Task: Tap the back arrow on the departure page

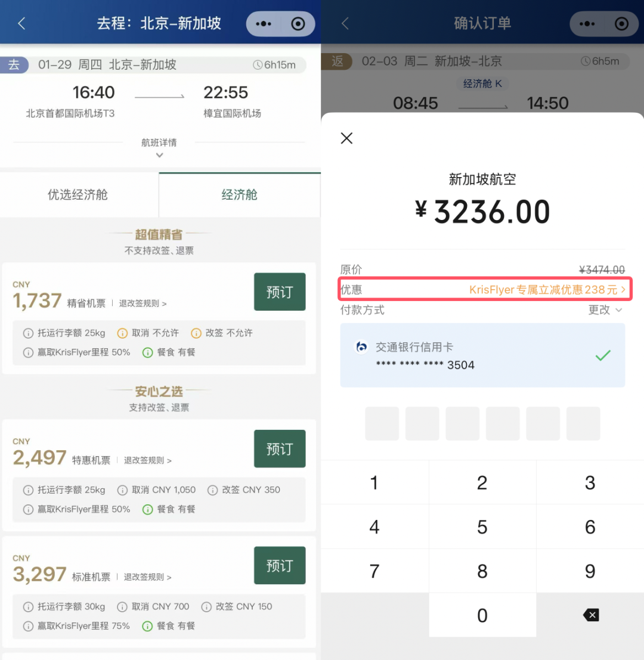Action: 21,23
